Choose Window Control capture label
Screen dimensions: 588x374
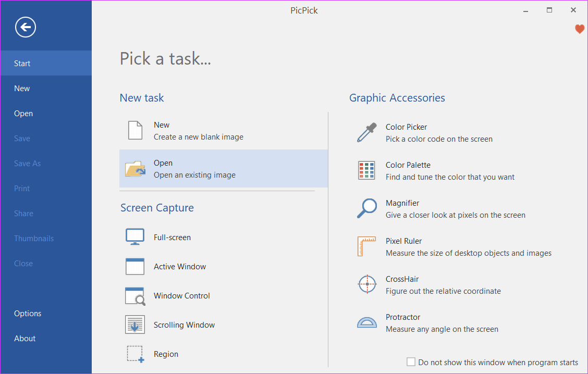[181, 296]
